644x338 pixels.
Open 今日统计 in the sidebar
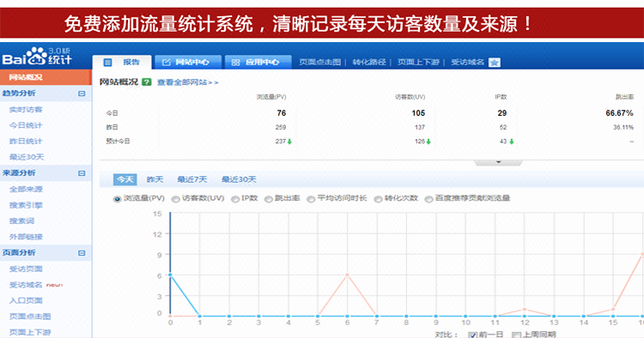pos(26,125)
